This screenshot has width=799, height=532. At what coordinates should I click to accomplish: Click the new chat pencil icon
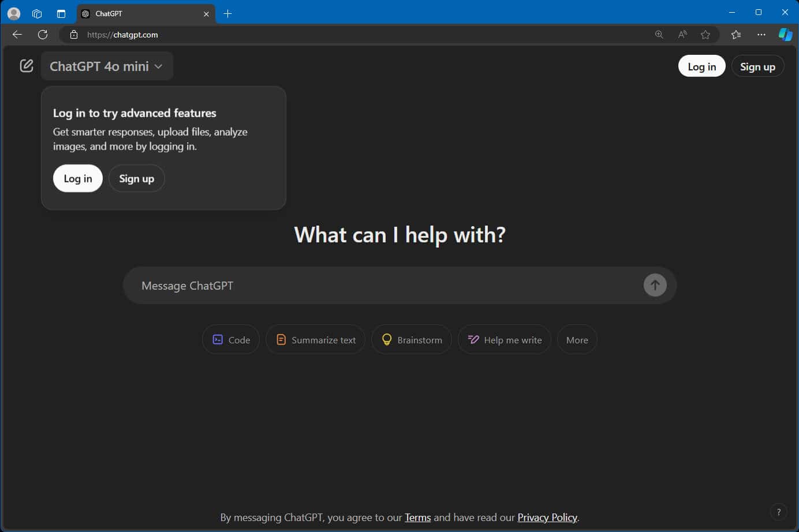(27, 66)
